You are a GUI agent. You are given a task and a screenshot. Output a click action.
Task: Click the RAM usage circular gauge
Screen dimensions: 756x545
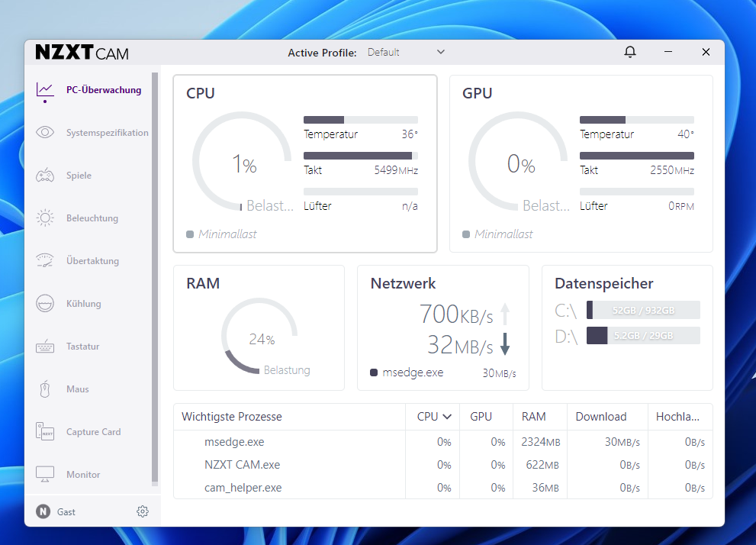tap(260, 336)
